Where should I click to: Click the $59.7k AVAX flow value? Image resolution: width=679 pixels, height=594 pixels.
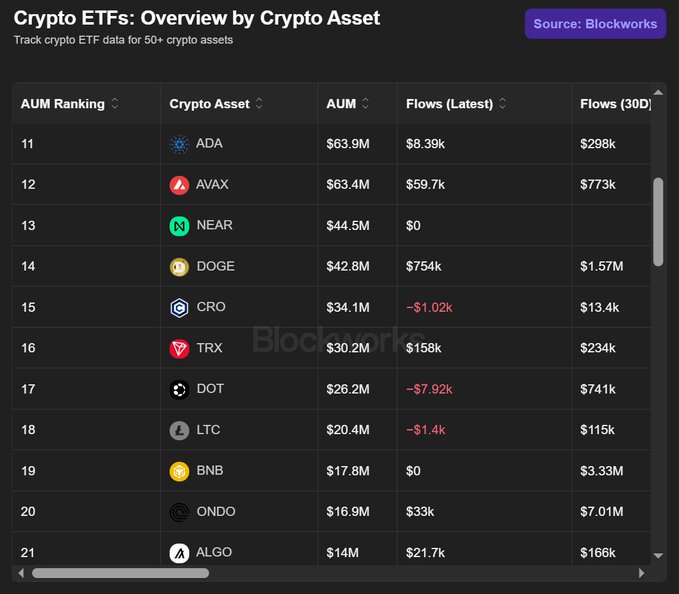point(425,185)
